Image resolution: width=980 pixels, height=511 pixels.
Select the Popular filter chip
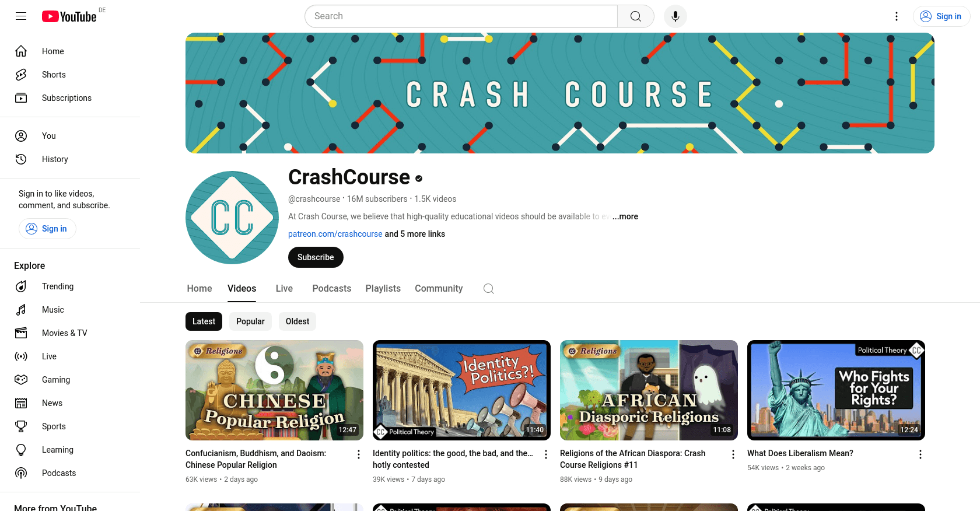click(x=250, y=321)
